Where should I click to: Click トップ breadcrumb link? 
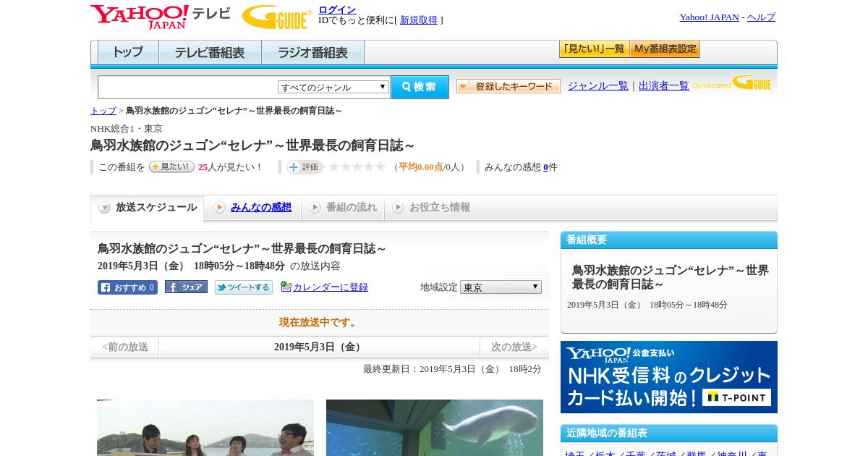tap(103, 111)
